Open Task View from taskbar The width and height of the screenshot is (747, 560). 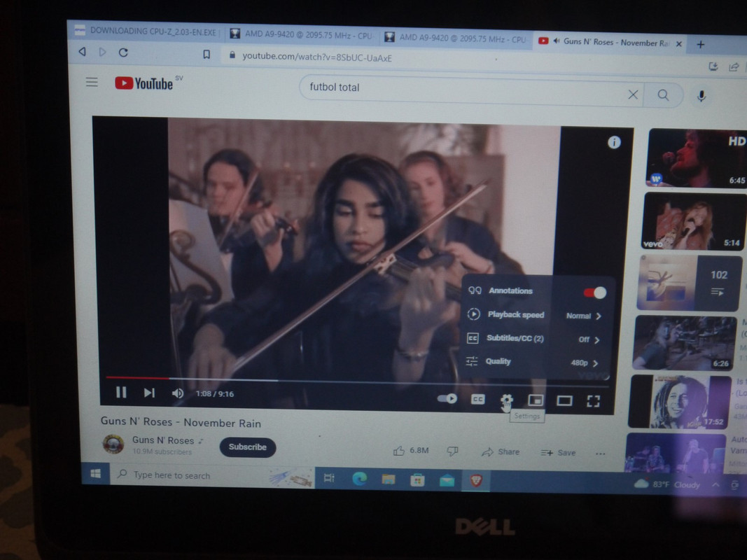[329, 478]
